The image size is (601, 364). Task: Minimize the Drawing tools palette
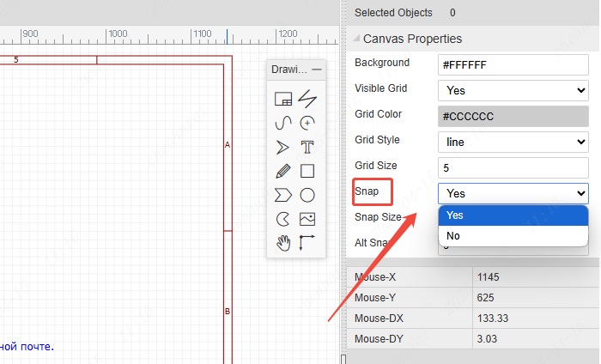pyautogui.click(x=316, y=70)
